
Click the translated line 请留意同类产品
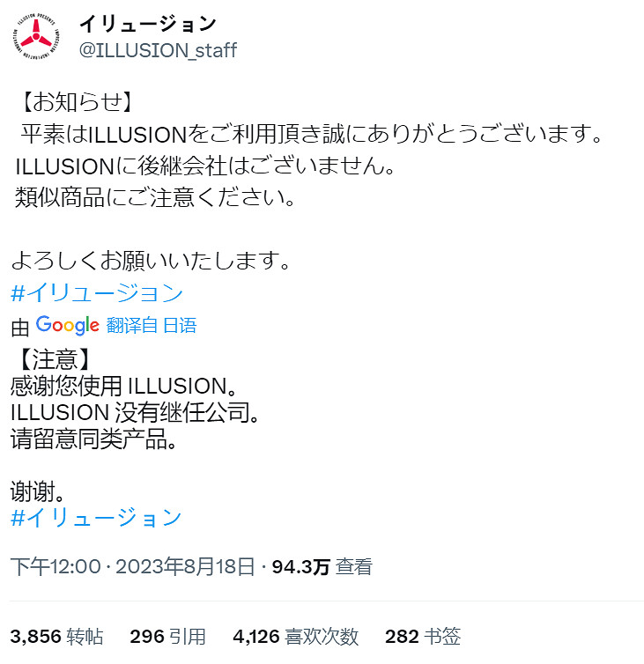click(x=93, y=439)
